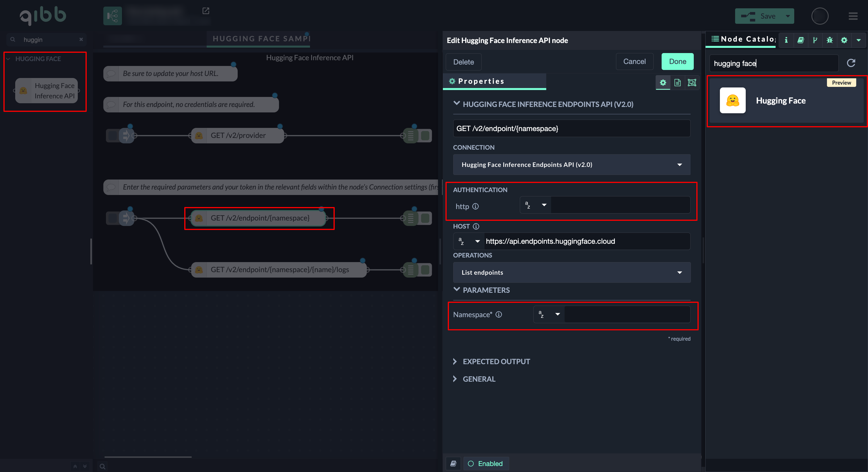Click the Namespace info icon
Screen dimensions: 868x472
[x=499, y=315]
